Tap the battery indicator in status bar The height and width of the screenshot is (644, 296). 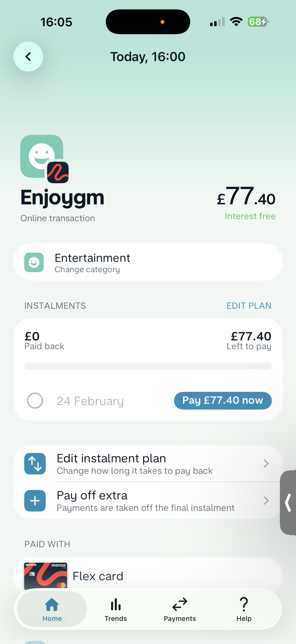[258, 22]
